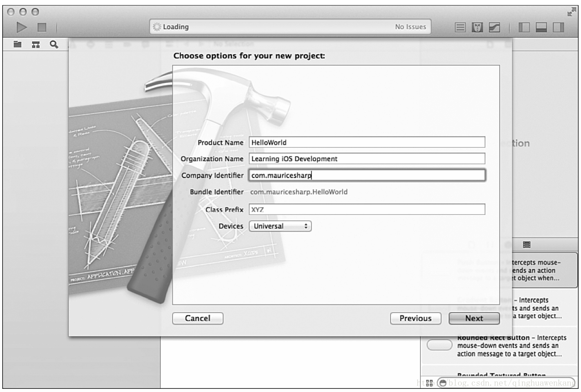Show the Assistant editor

tap(477, 27)
